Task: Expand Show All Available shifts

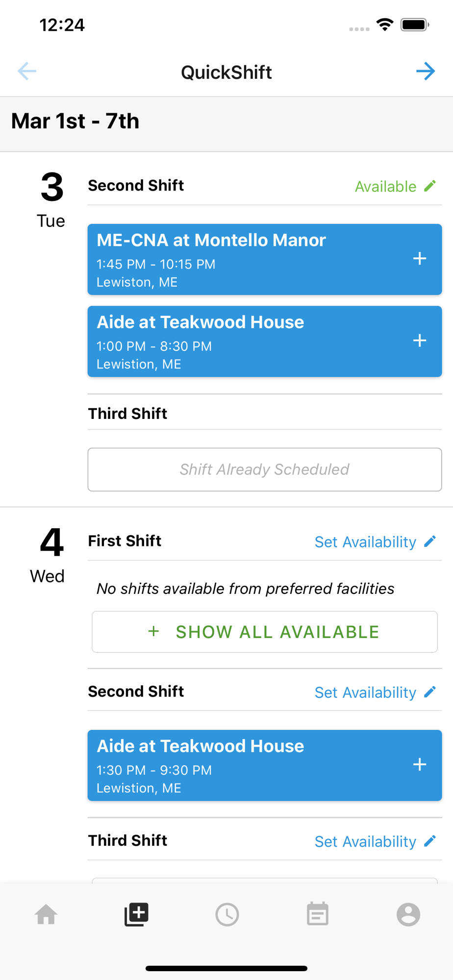Action: (x=265, y=632)
